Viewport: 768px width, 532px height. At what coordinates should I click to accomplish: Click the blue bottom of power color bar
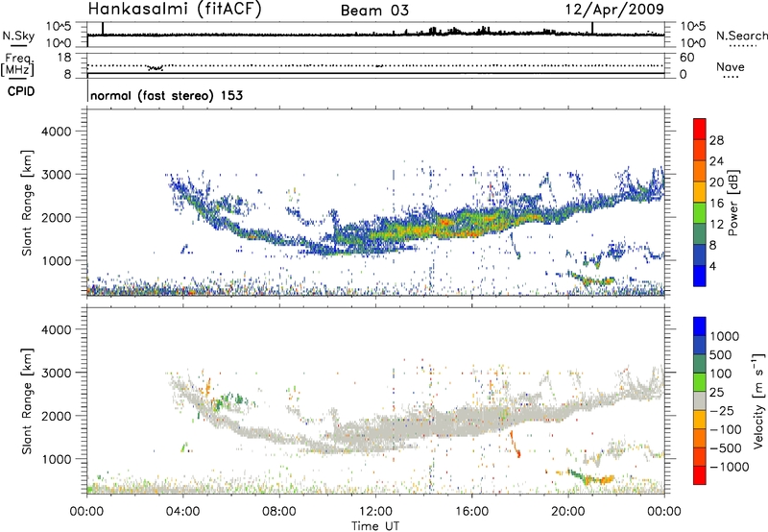tap(700, 276)
